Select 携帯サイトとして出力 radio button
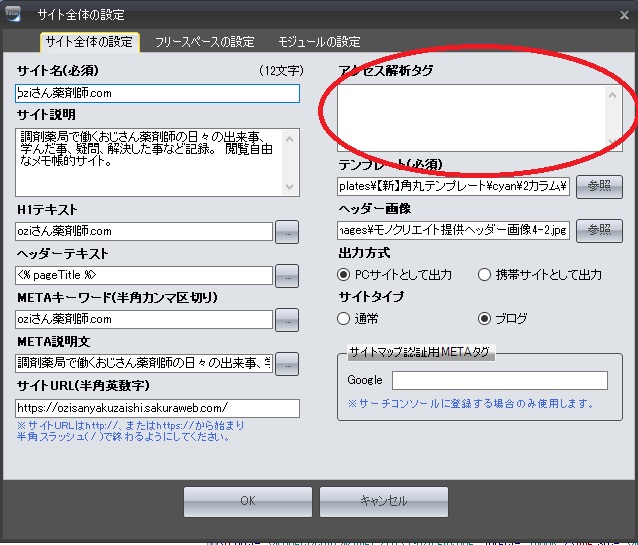This screenshot has height=545, width=638. coord(485,274)
